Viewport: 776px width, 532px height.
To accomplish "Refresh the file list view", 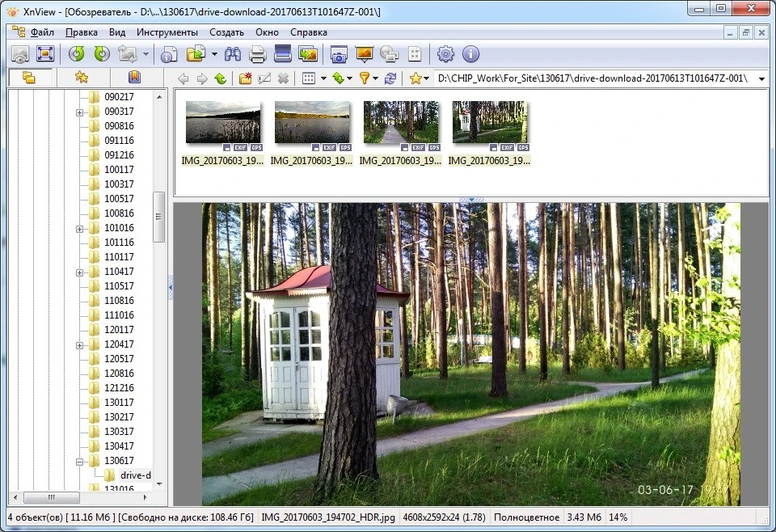I will tap(390, 78).
